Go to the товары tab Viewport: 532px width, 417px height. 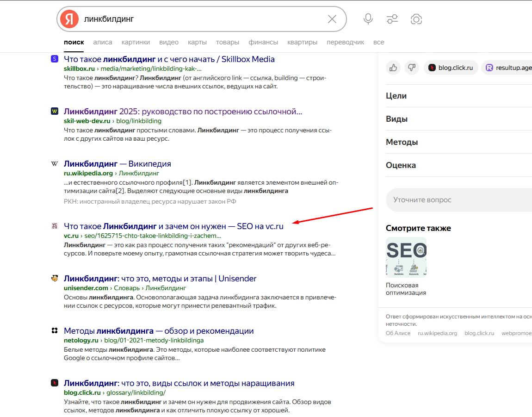pos(227,43)
